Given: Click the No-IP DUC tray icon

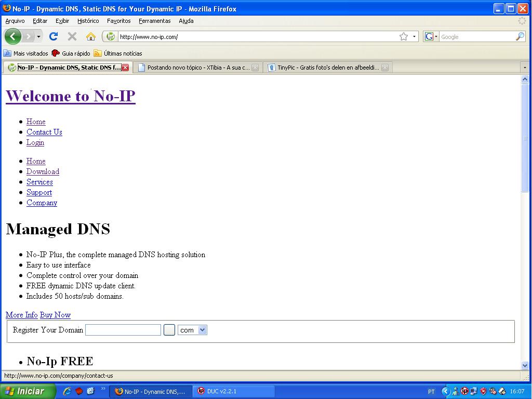Looking at the screenshot, I should [464, 392].
